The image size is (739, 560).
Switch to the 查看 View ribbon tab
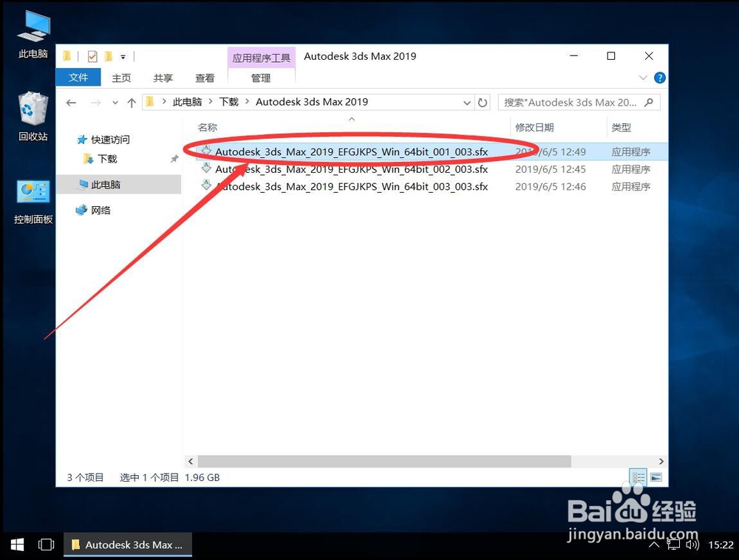tap(205, 78)
